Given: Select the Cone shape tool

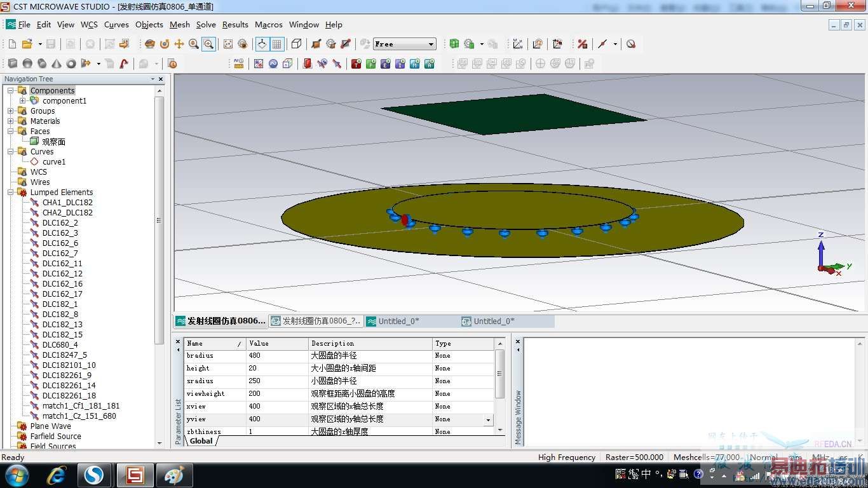Looking at the screenshot, I should click(57, 64).
